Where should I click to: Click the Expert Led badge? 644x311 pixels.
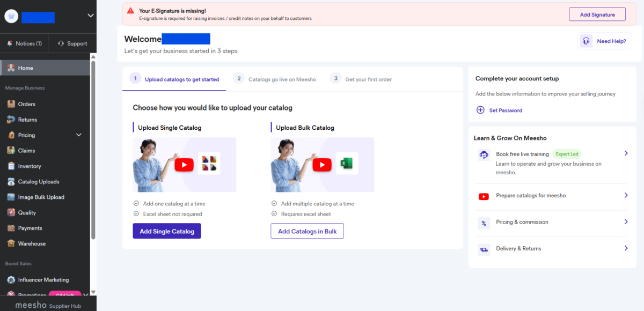click(567, 154)
